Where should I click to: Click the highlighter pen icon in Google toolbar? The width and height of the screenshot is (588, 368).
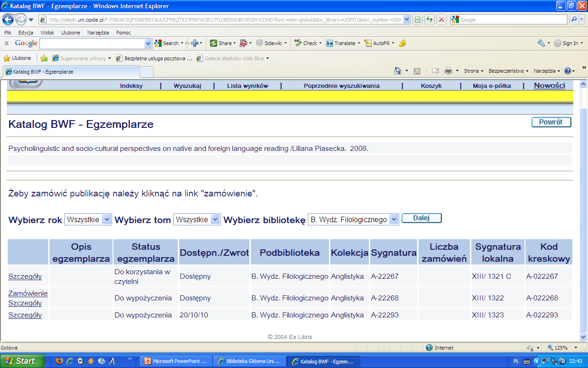point(402,43)
